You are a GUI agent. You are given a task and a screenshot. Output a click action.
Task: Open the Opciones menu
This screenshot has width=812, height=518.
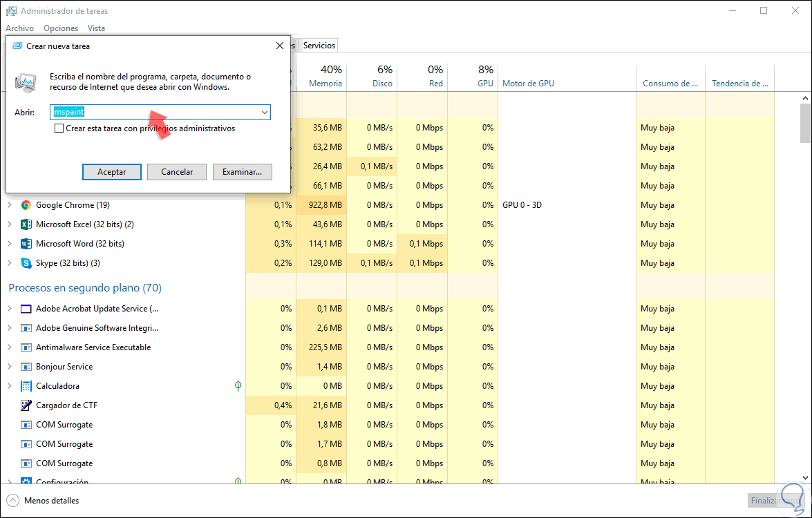pyautogui.click(x=61, y=28)
